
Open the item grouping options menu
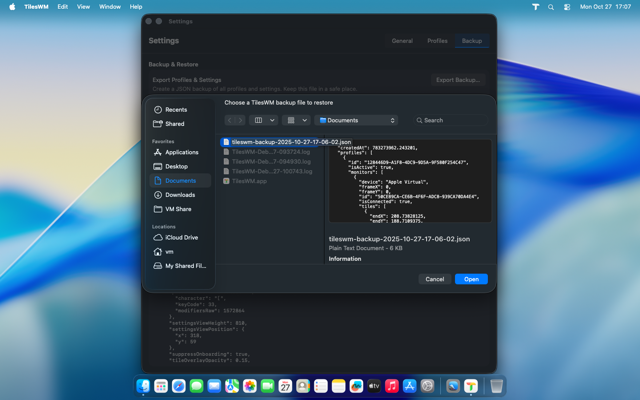pyautogui.click(x=297, y=120)
